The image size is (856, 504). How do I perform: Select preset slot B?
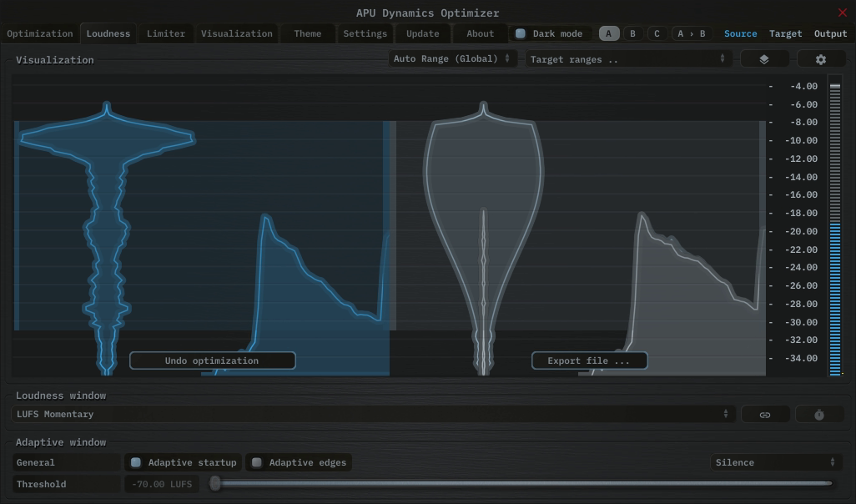(x=632, y=34)
